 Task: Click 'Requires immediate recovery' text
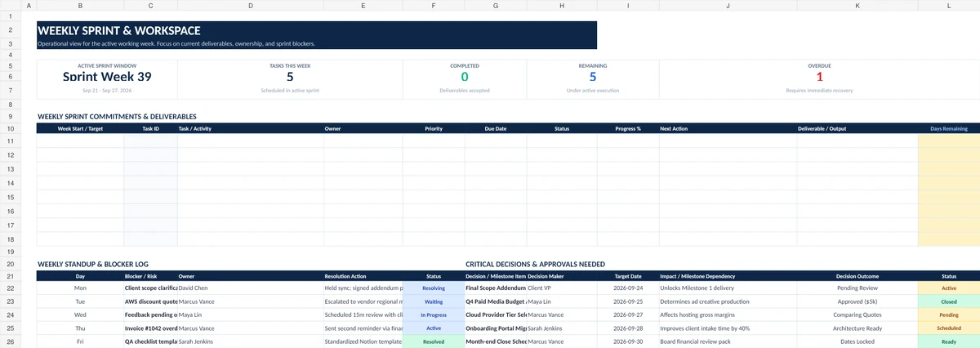point(819,91)
